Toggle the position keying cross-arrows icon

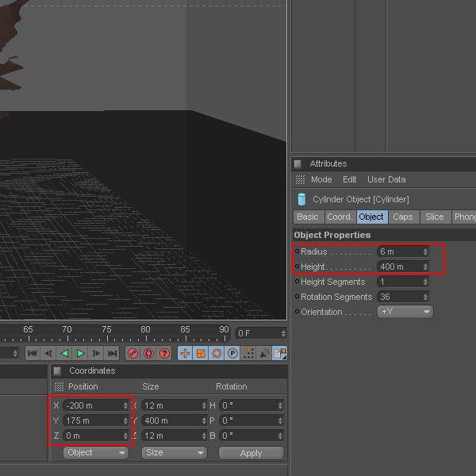coord(185,353)
